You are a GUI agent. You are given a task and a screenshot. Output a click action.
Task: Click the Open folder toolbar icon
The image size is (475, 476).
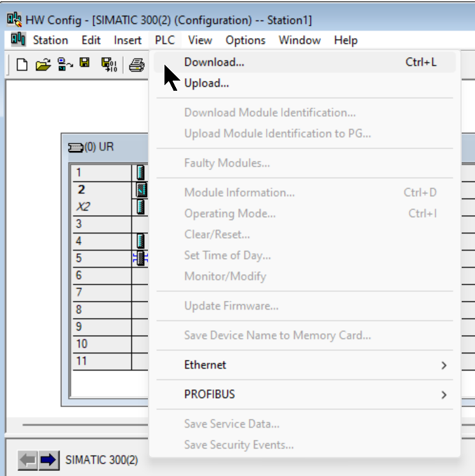coord(43,65)
